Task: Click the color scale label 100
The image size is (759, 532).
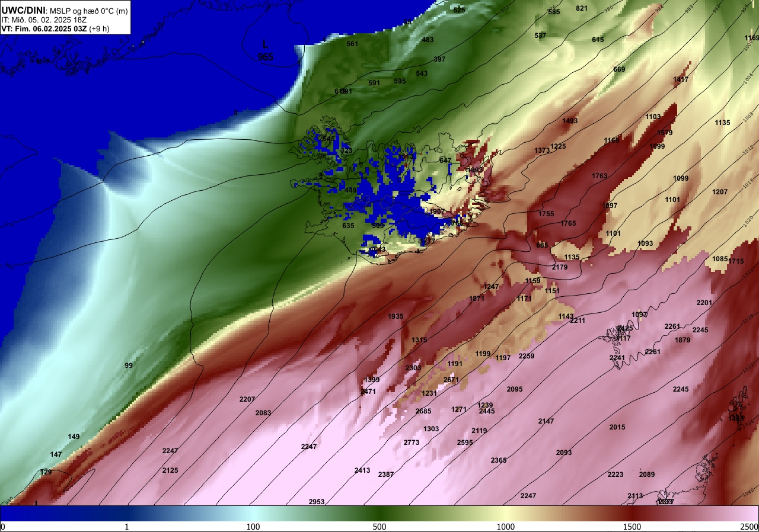Action: [x=253, y=527]
